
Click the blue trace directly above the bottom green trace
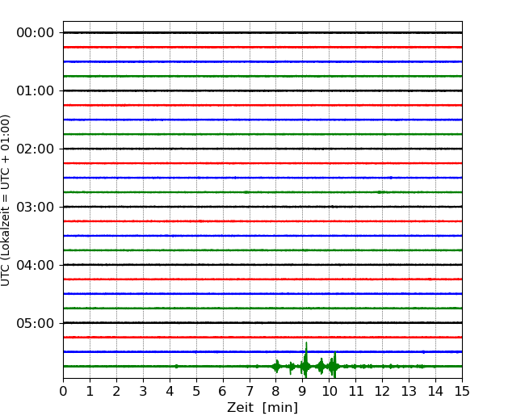pyautogui.click(x=262, y=351)
